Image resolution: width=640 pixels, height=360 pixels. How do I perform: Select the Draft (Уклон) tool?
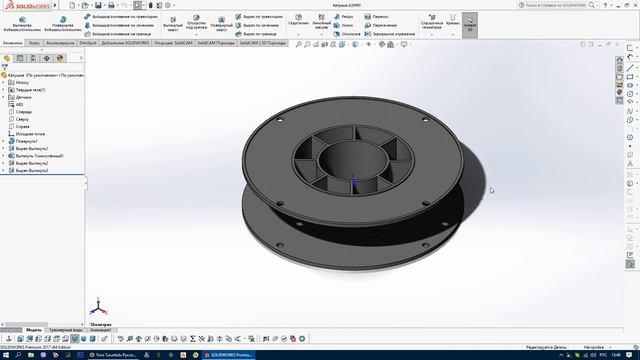pyautogui.click(x=343, y=25)
